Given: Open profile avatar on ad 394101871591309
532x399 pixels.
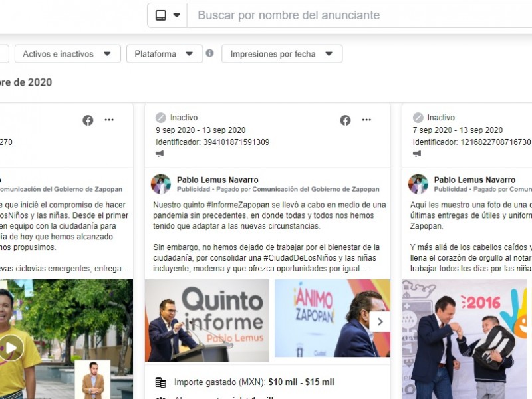Looking at the screenshot, I should 161,184.
